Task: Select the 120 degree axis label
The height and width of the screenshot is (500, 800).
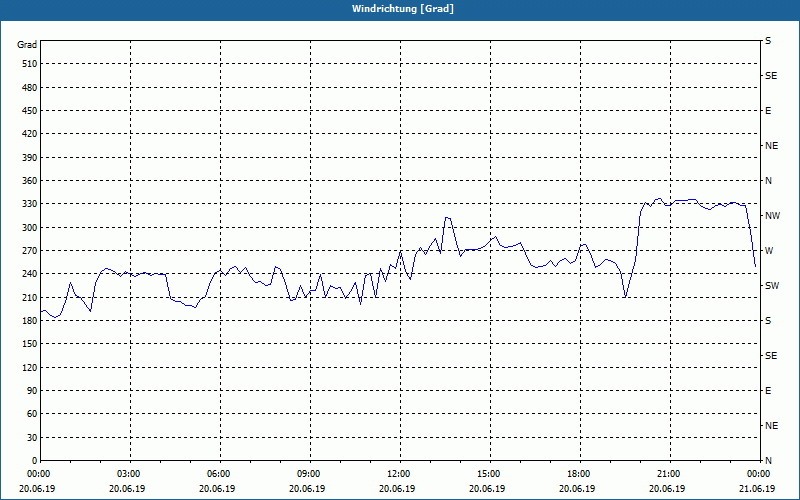Action: [x=30, y=367]
